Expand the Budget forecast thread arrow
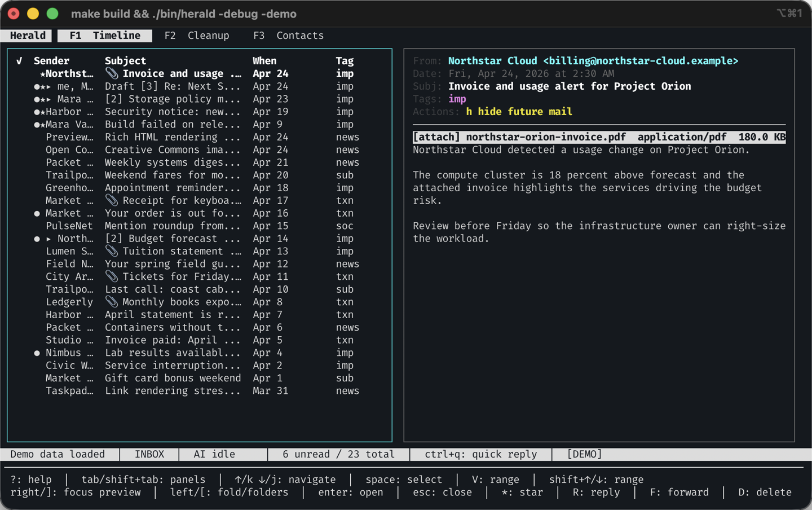The width and height of the screenshot is (812, 510). (48, 239)
